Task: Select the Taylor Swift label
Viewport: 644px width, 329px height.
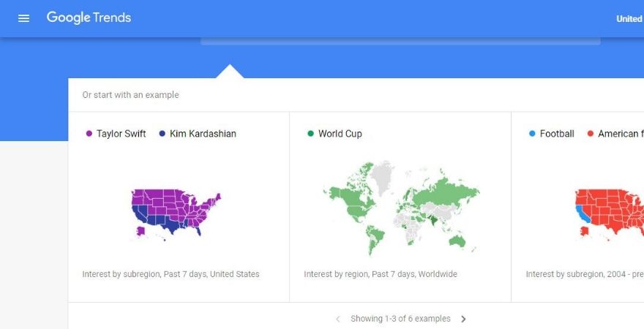Action: 121,134
